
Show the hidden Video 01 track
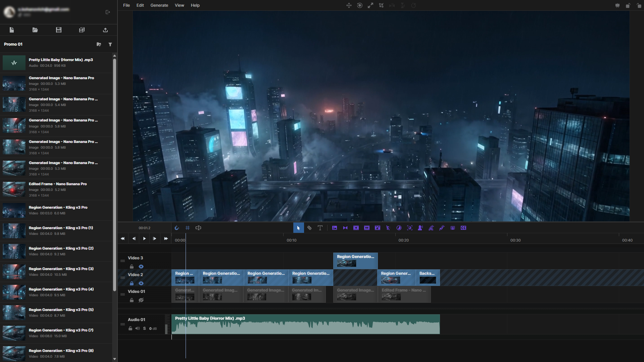[x=141, y=300]
